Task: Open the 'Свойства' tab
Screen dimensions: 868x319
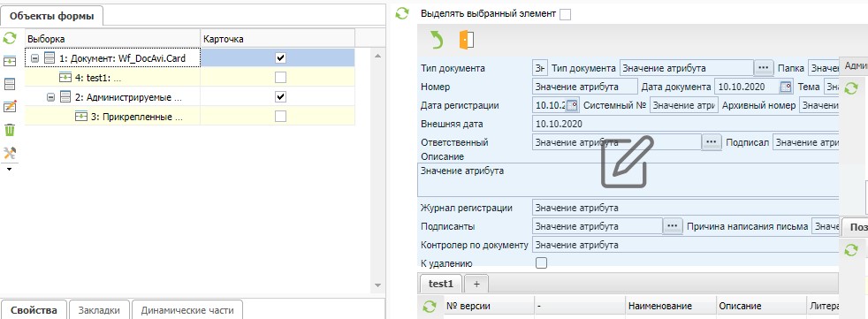Action: pos(34,310)
